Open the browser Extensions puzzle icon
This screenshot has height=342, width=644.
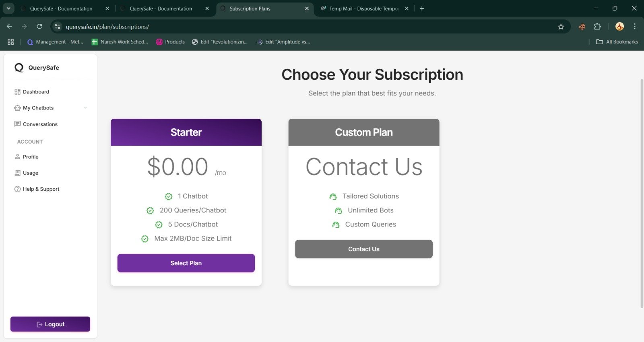tap(597, 27)
